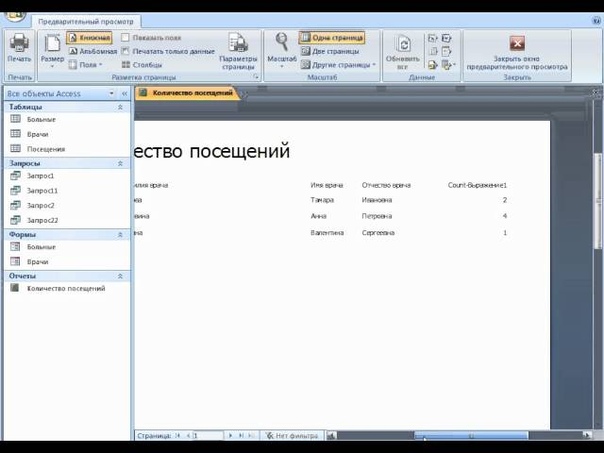Open Параметры страницы page setup

pyautogui.click(x=238, y=49)
